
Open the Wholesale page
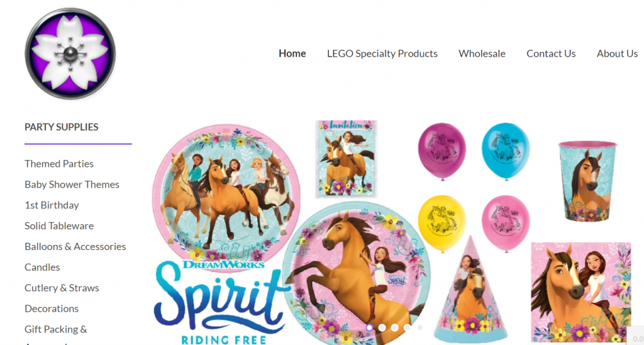[x=482, y=54]
